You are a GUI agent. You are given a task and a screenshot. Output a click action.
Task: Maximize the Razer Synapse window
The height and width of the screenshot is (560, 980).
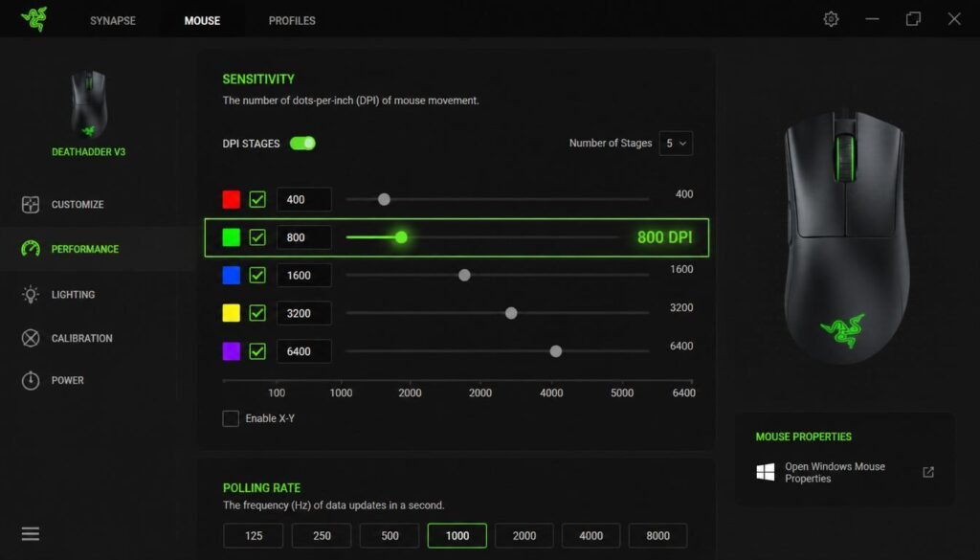pos(913,19)
